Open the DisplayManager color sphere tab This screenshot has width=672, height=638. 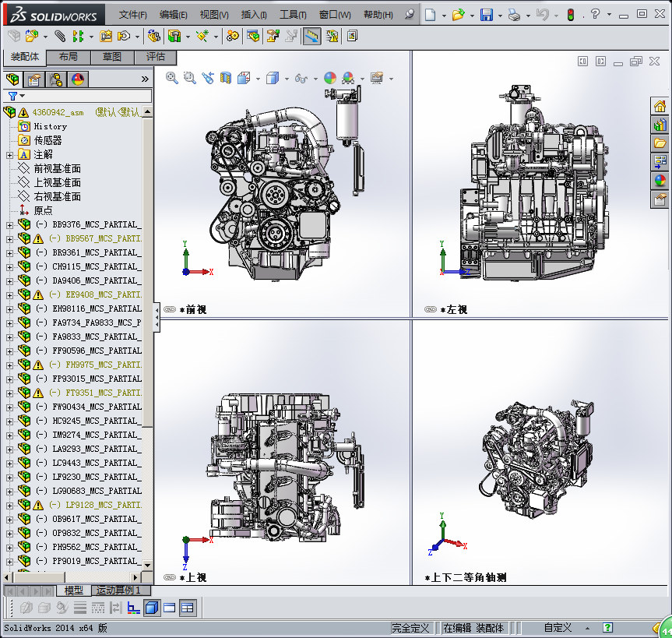pyautogui.click(x=78, y=79)
